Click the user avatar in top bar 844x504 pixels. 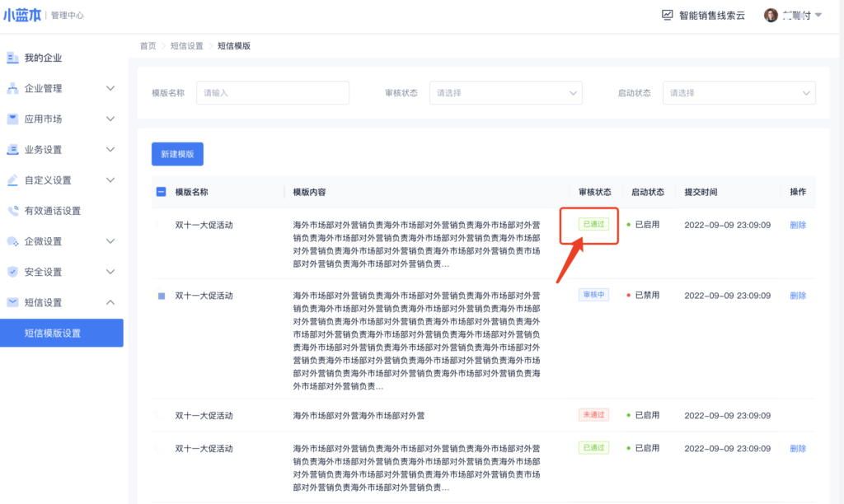click(x=771, y=15)
